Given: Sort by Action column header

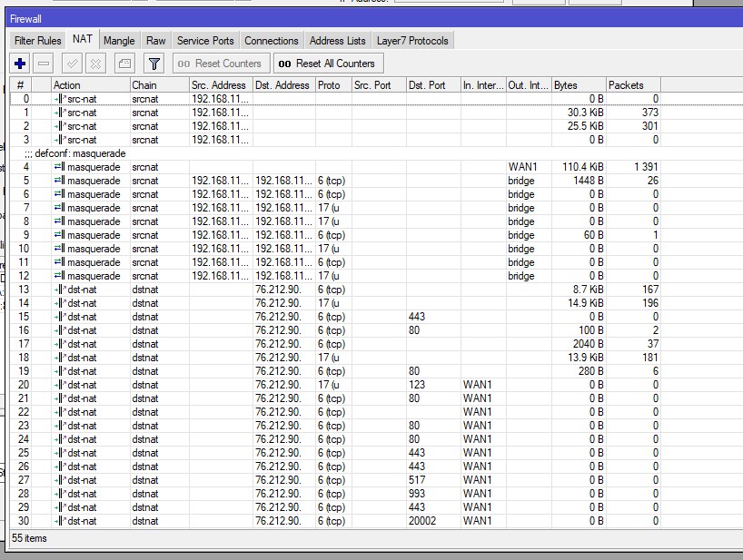Looking at the screenshot, I should [90, 85].
